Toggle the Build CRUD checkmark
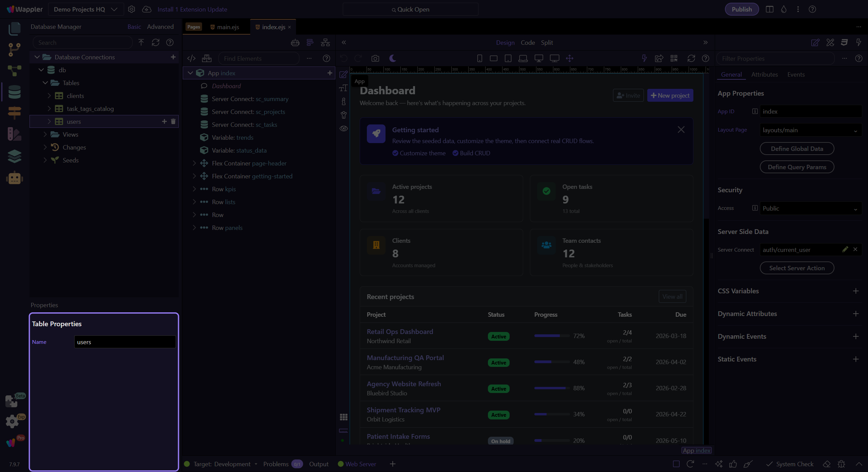868x472 pixels. 455,153
